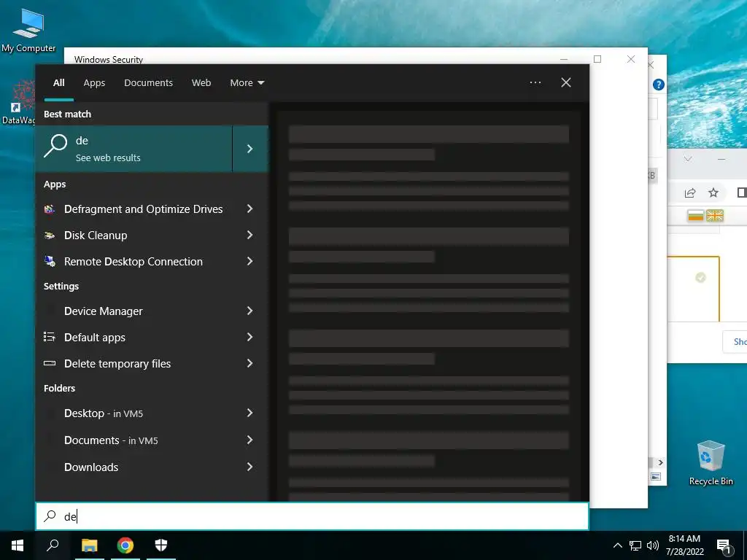Viewport: 747px width, 560px height.
Task: Switch to the Apps search tab
Action: 94,83
